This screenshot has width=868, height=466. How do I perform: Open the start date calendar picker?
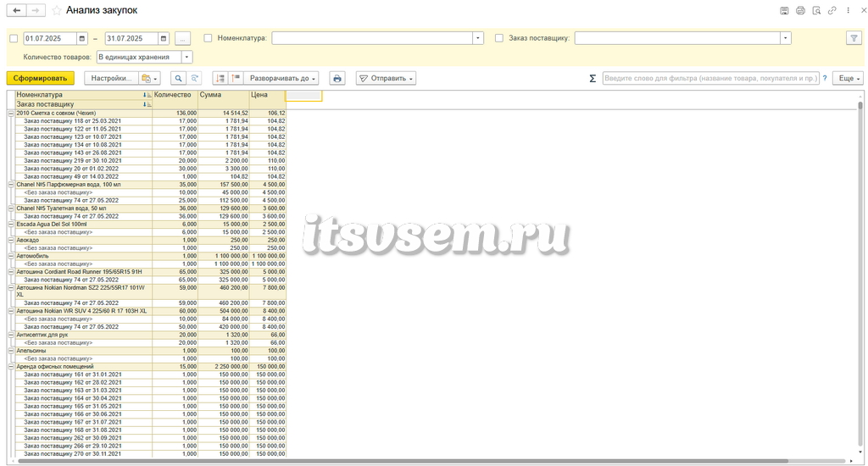tap(82, 38)
